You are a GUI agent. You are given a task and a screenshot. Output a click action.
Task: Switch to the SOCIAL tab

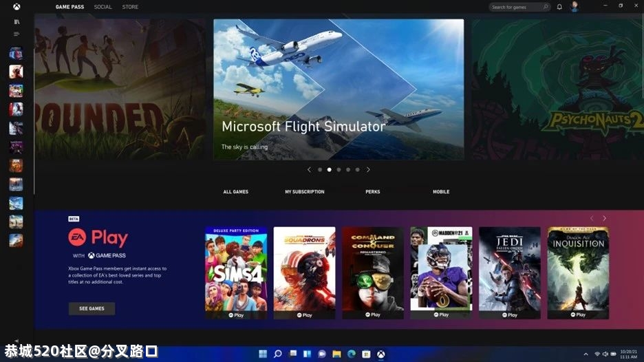click(x=103, y=7)
